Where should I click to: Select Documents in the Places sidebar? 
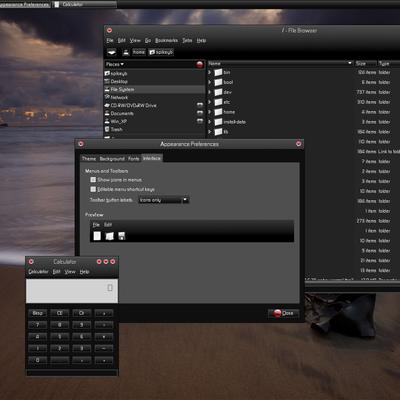click(154, 113)
